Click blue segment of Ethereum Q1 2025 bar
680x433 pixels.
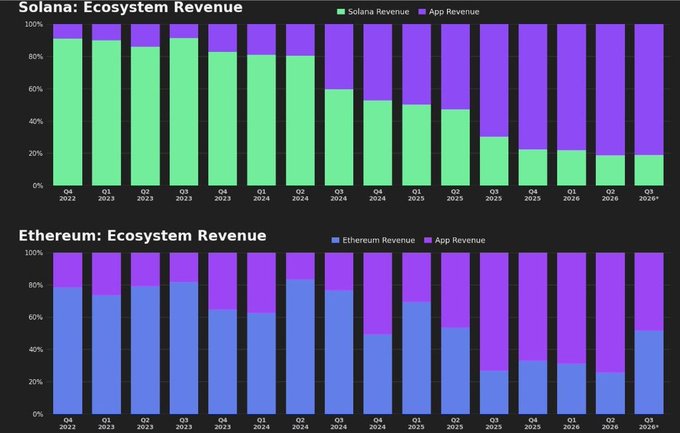pyautogui.click(x=417, y=358)
